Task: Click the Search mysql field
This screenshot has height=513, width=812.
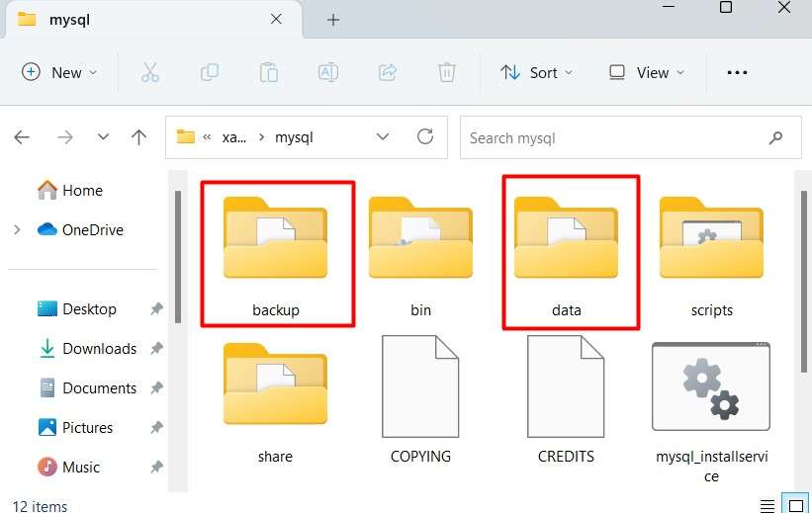Action: click(630, 137)
